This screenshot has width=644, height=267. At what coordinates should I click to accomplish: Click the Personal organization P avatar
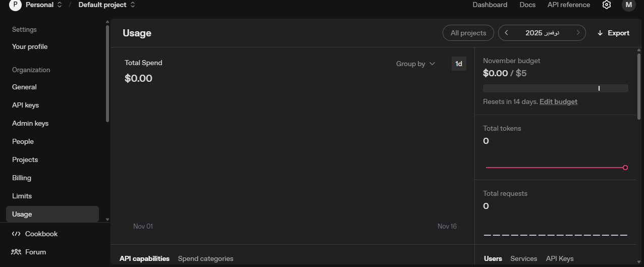tap(15, 5)
